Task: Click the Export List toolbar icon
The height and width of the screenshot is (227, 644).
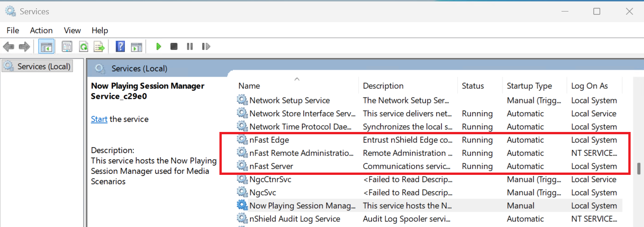Action: pos(99,47)
